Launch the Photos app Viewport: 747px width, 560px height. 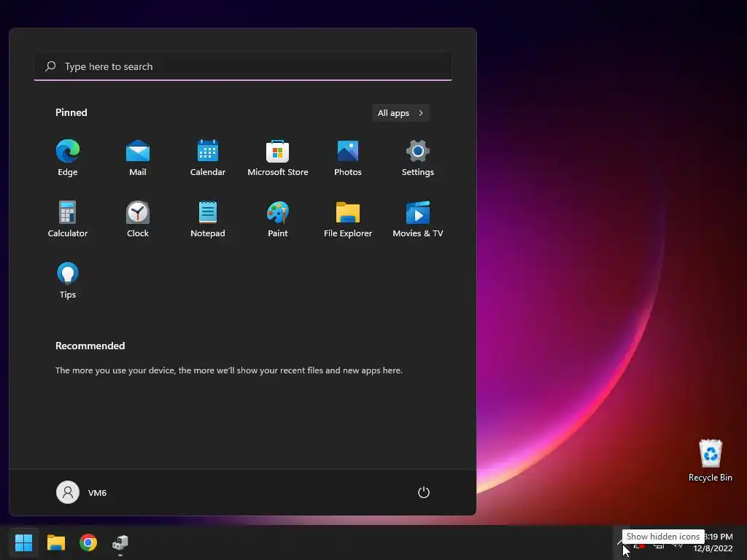[348, 157]
